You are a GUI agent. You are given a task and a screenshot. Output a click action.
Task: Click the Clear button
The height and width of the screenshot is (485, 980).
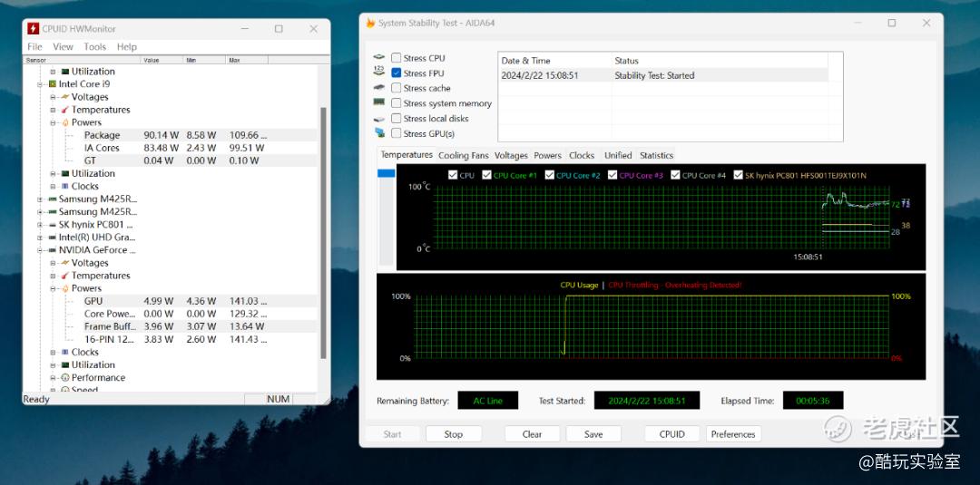(532, 434)
